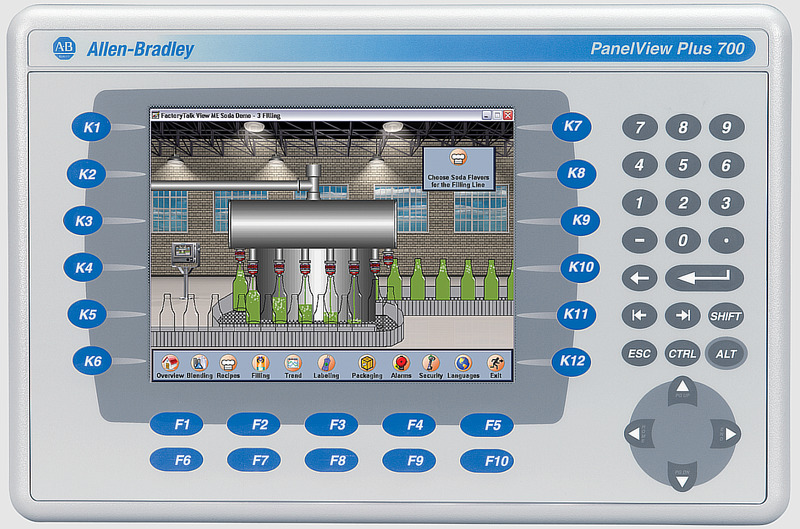800x529 pixels.
Task: Tap the K1 side key
Action: click(91, 127)
